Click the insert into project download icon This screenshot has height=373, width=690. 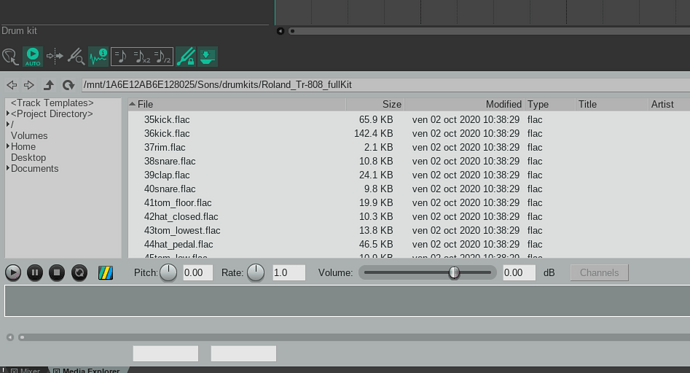point(207,57)
